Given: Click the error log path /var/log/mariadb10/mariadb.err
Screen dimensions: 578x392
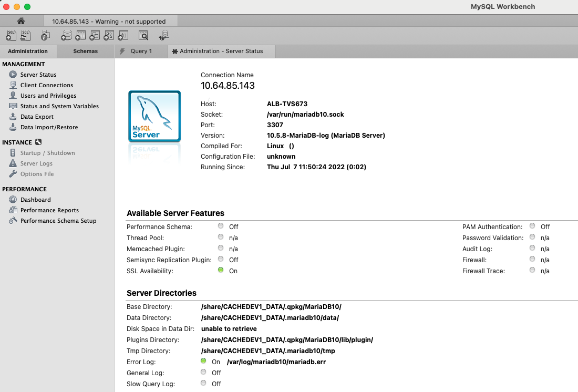Looking at the screenshot, I should [x=276, y=362].
